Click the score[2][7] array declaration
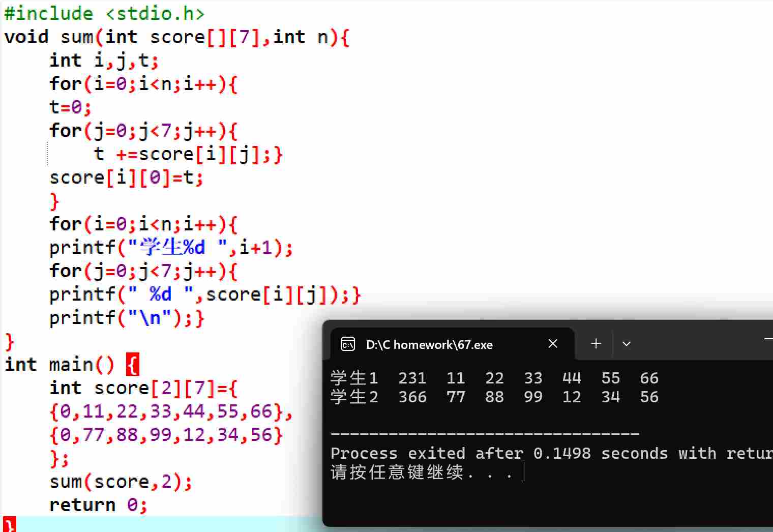The height and width of the screenshot is (532, 773). click(x=142, y=388)
